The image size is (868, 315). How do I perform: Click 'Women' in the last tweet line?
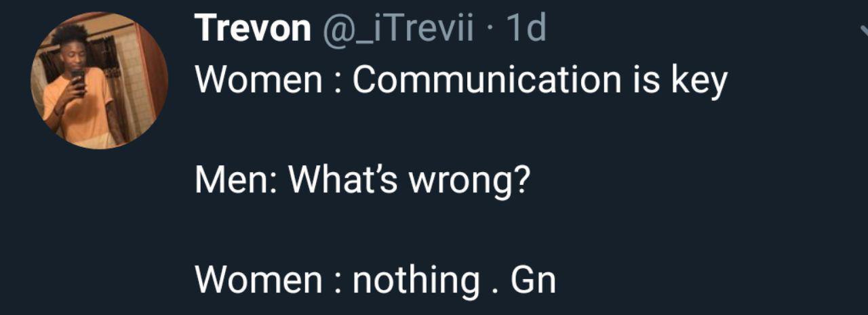point(258,280)
